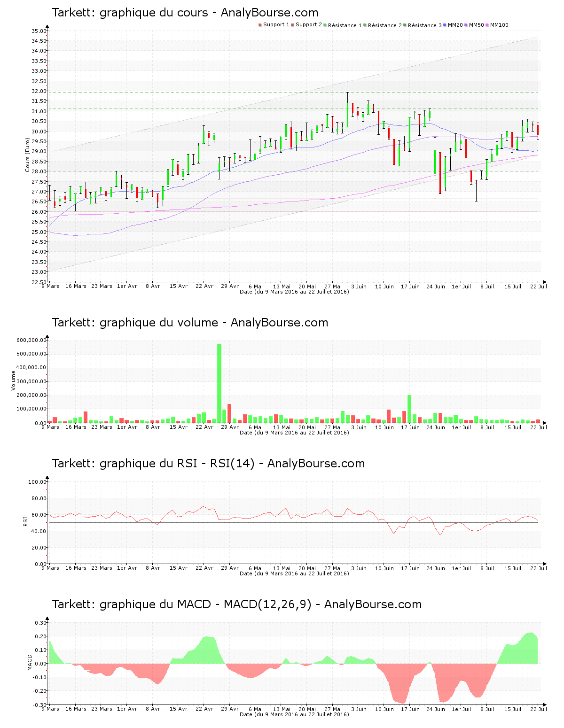Click the 26.00 value on the price axis
Screen dimensions: 564x728
(39, 212)
